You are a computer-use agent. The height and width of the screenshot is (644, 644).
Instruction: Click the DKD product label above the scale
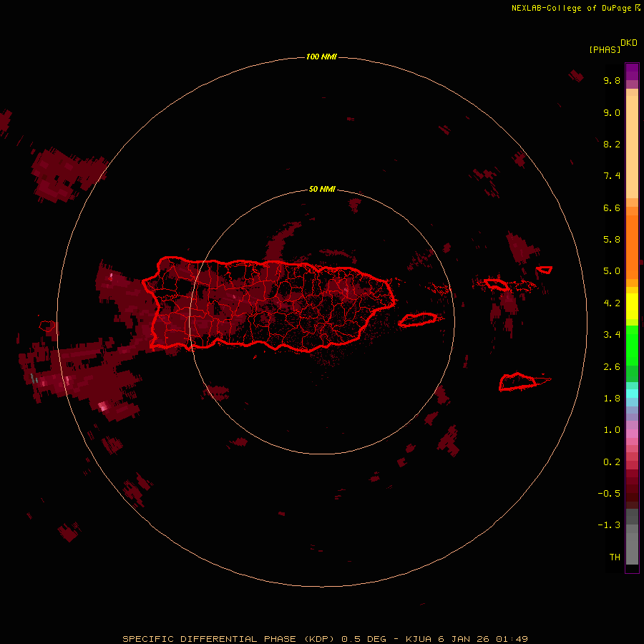pyautogui.click(x=628, y=43)
